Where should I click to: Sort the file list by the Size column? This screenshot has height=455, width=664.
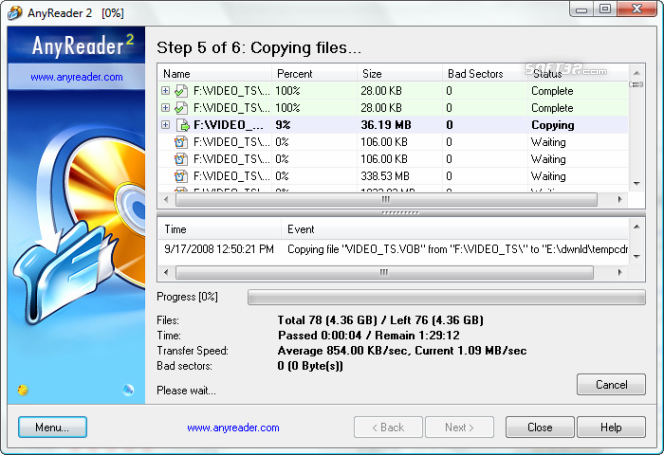400,74
